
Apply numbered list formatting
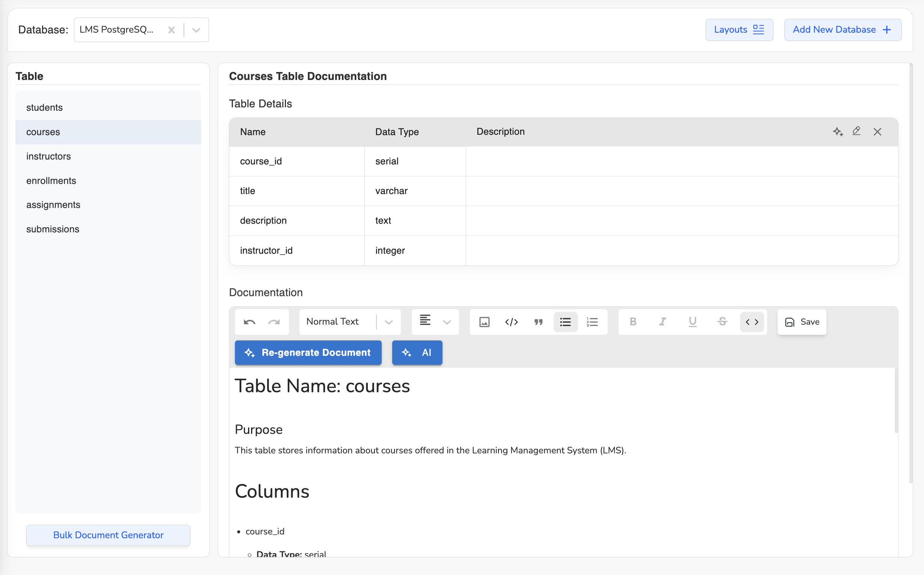[x=593, y=322]
